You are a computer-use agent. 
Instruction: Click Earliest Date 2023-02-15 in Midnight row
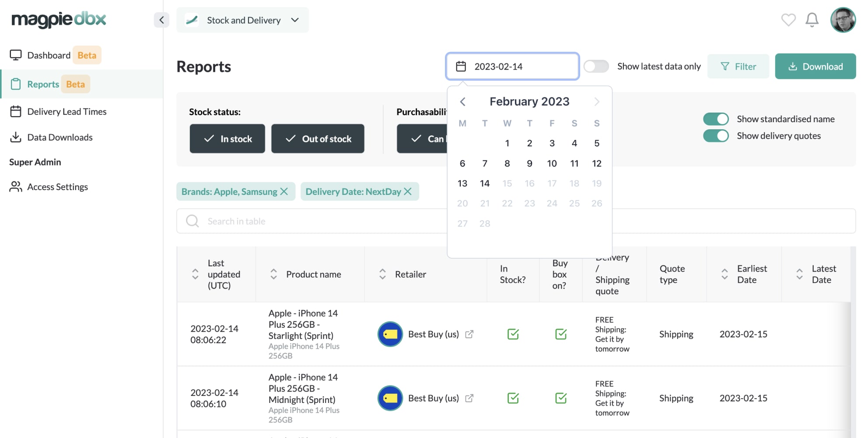tap(743, 398)
